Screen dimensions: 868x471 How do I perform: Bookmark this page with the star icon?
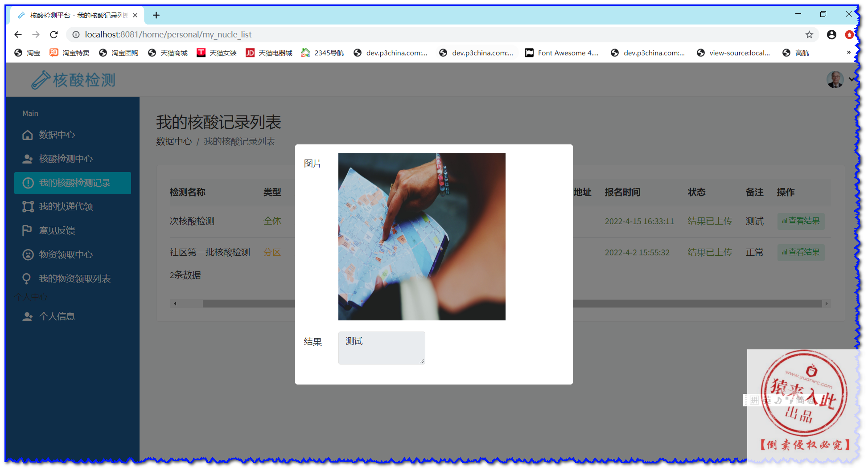(809, 34)
